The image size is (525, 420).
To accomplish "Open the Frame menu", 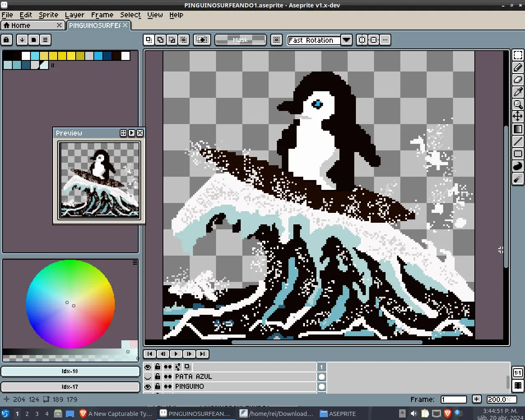I will coord(102,15).
